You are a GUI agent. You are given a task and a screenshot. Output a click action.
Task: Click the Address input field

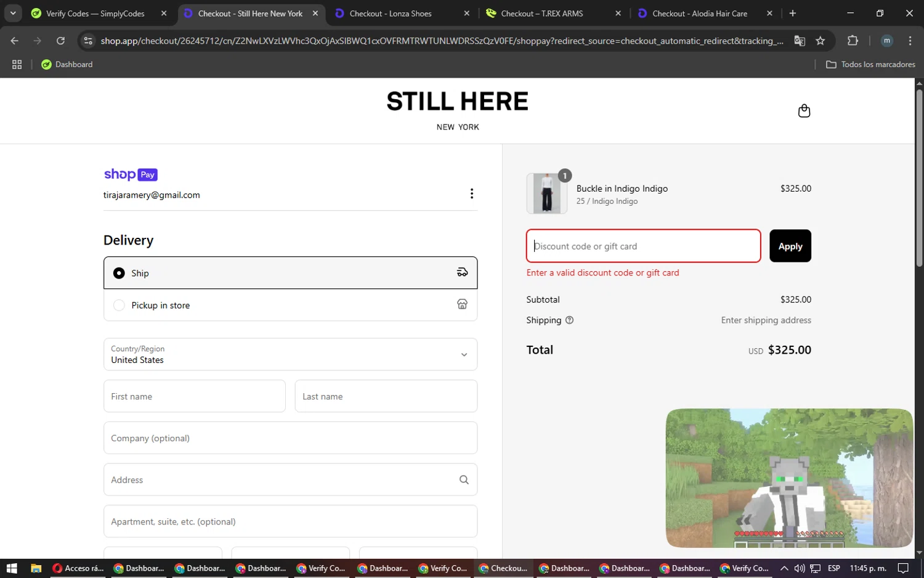pyautogui.click(x=290, y=480)
